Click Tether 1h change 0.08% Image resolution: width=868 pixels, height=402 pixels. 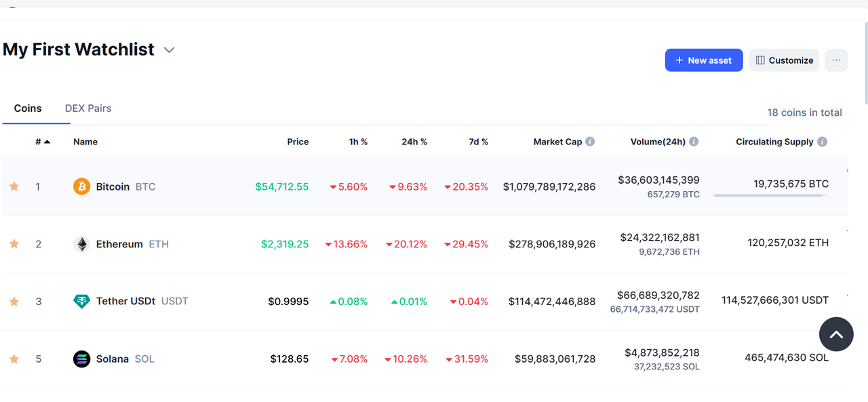click(x=349, y=302)
